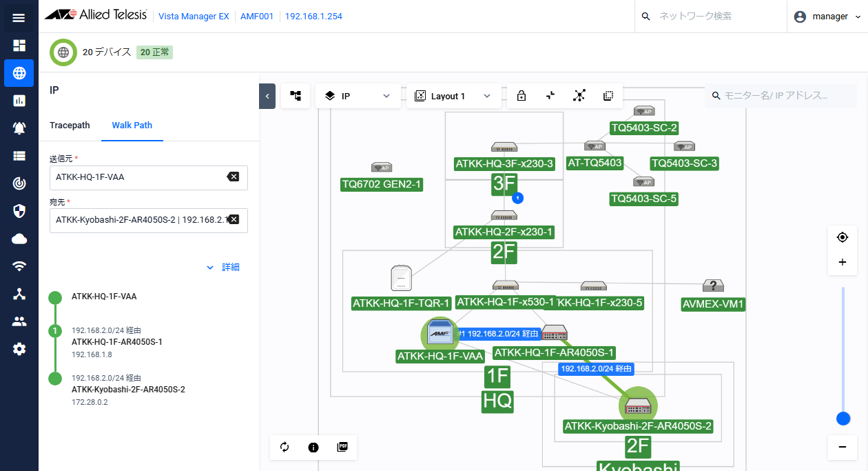Select the ATKK-HQ-1F-TQR-1 device node
The height and width of the screenshot is (471, 868).
(401, 279)
